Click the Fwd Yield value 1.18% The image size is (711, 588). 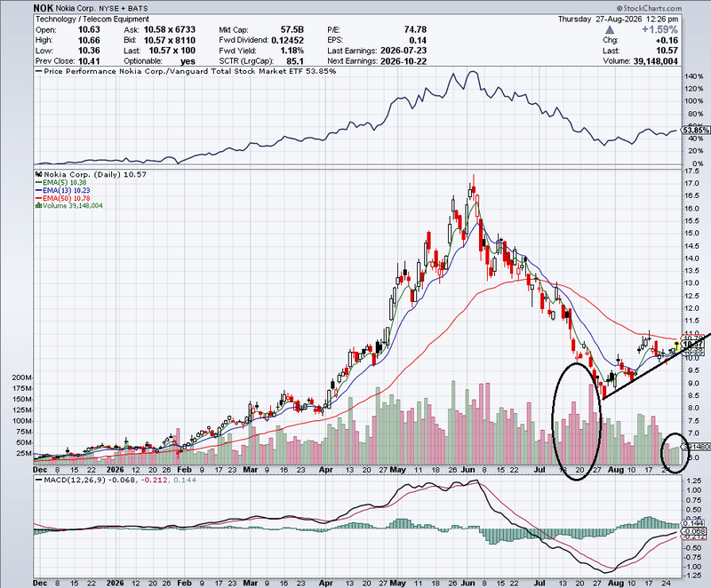[292, 51]
